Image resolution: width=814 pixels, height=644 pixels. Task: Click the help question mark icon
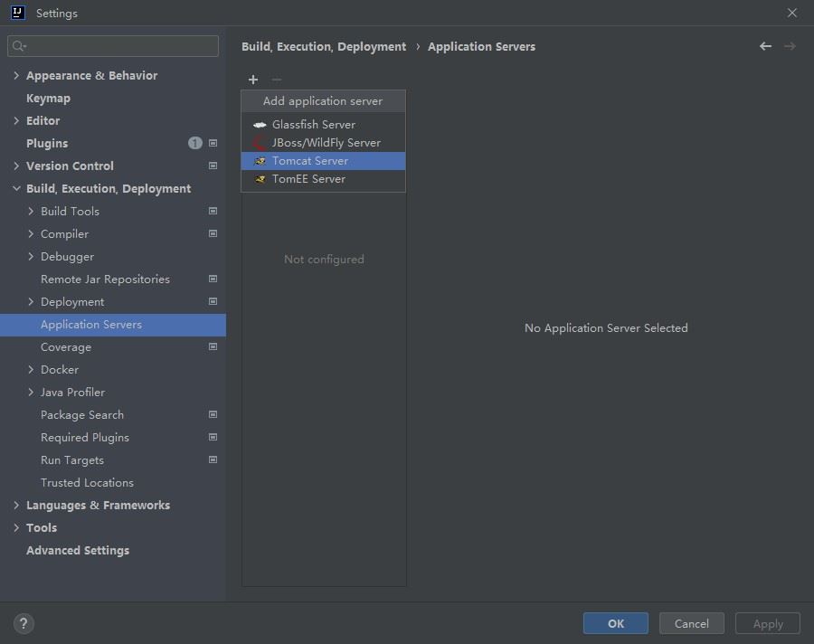pos(24,623)
